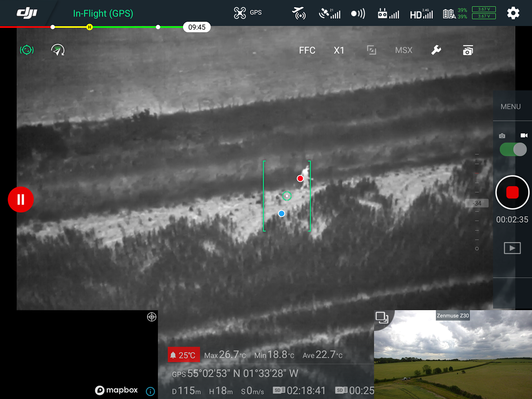Tap the speedometer flight mode icon

click(x=58, y=50)
